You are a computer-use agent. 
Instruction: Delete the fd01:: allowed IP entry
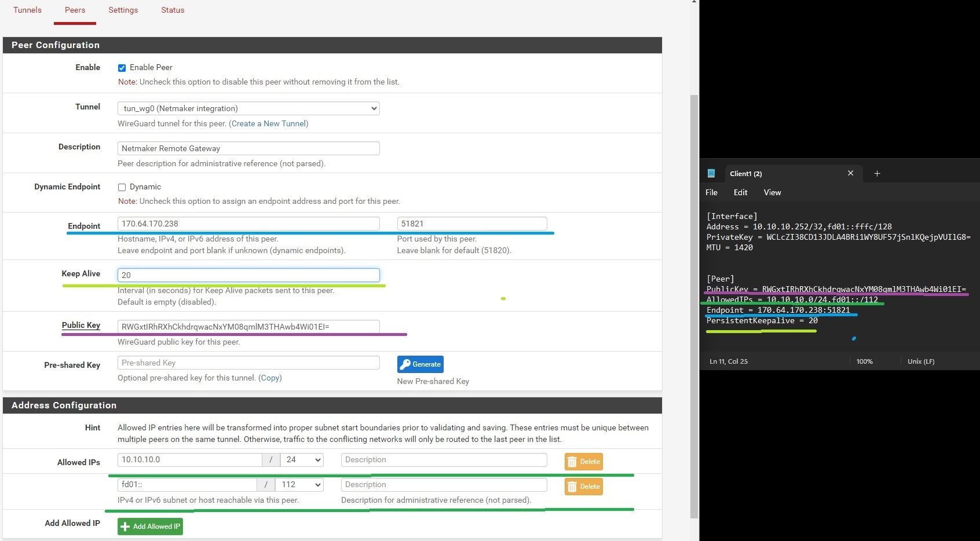583,487
